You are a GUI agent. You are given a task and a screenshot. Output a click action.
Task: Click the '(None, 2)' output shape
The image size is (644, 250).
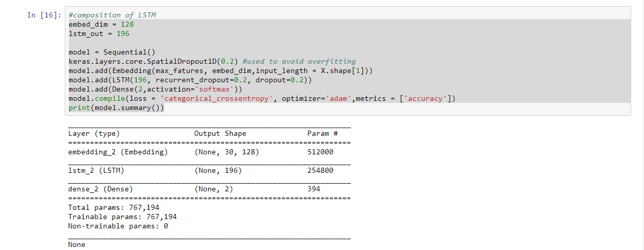(x=214, y=189)
